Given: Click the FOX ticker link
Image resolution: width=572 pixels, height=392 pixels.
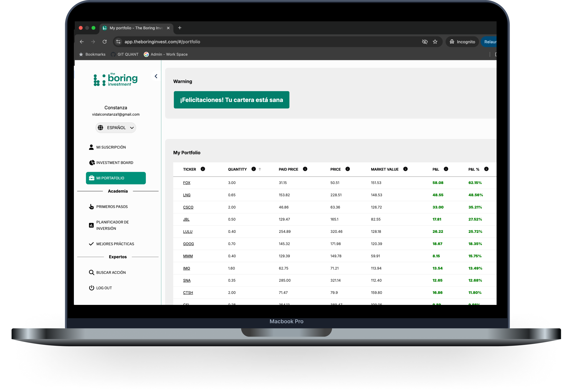Looking at the screenshot, I should coord(187,183).
